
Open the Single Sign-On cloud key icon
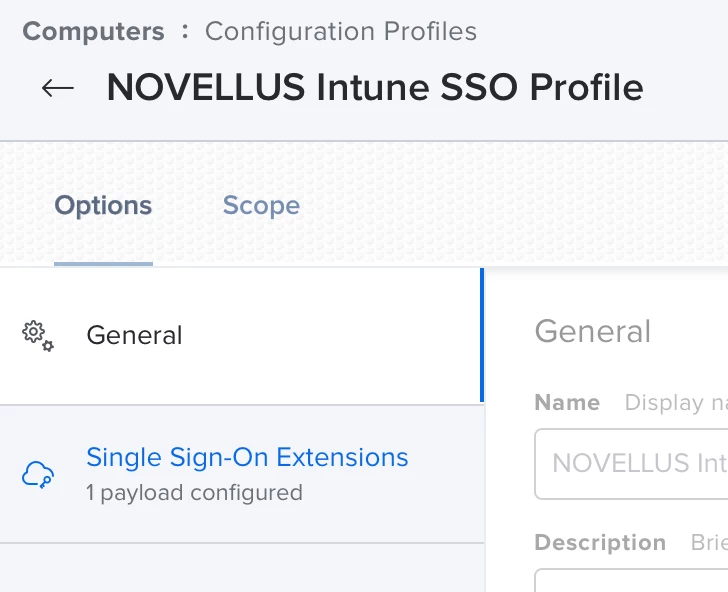[x=38, y=475]
